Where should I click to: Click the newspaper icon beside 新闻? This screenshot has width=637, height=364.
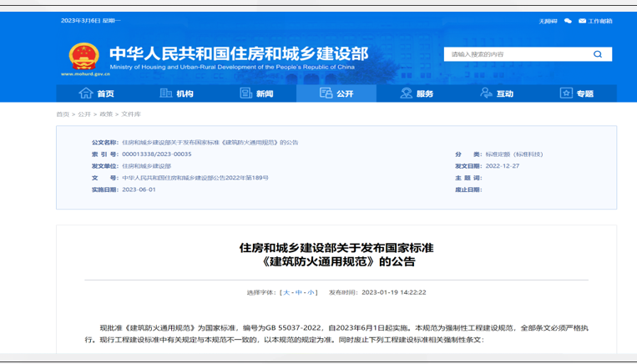click(245, 93)
